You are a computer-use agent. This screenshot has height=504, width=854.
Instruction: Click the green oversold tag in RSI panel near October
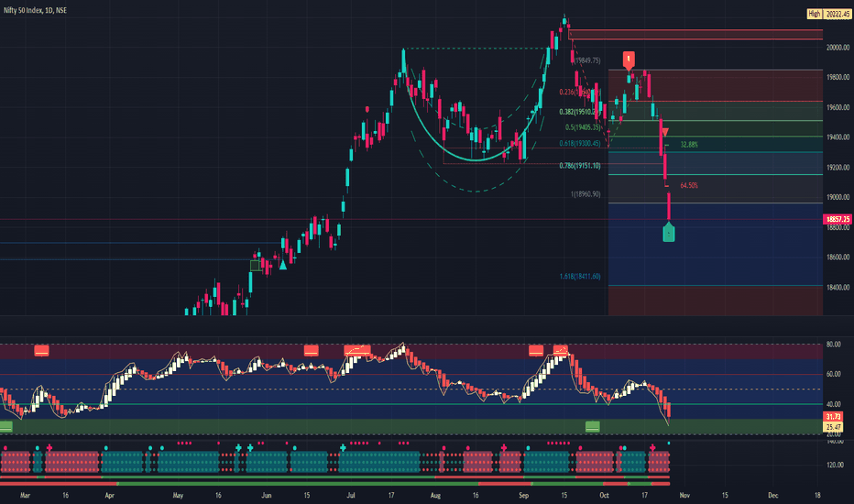593,426
